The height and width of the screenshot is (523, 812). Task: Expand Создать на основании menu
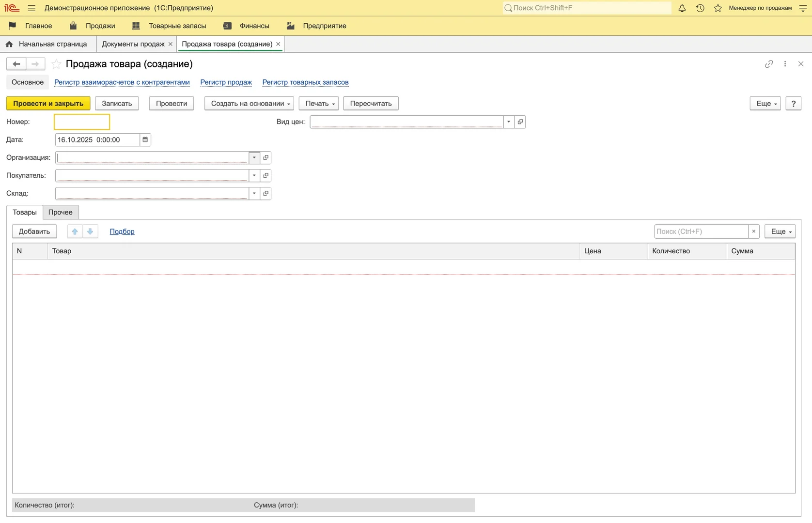pos(250,104)
